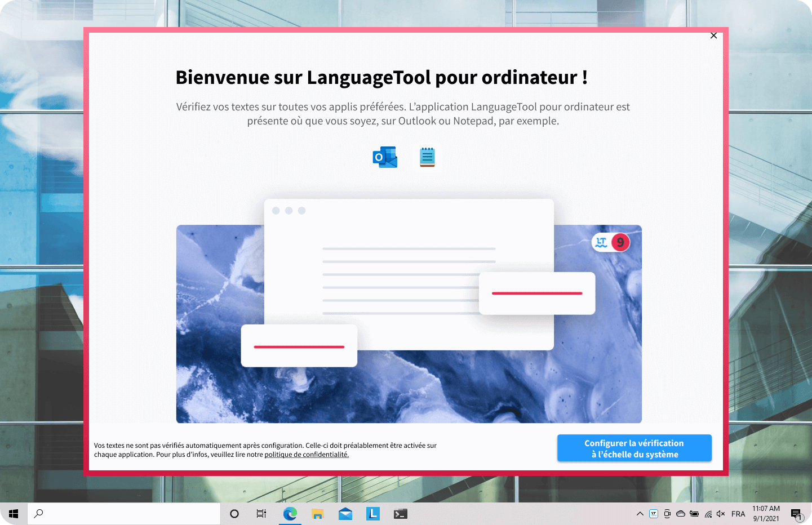Expand hidden system tray icons chevron
Screen dimensions: 812x525
(x=640, y=514)
